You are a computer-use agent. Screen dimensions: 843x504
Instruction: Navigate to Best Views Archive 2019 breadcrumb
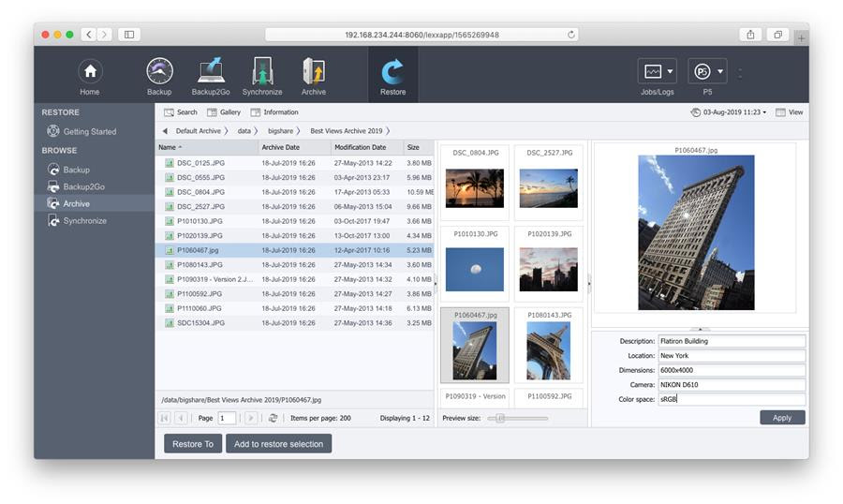tap(347, 131)
